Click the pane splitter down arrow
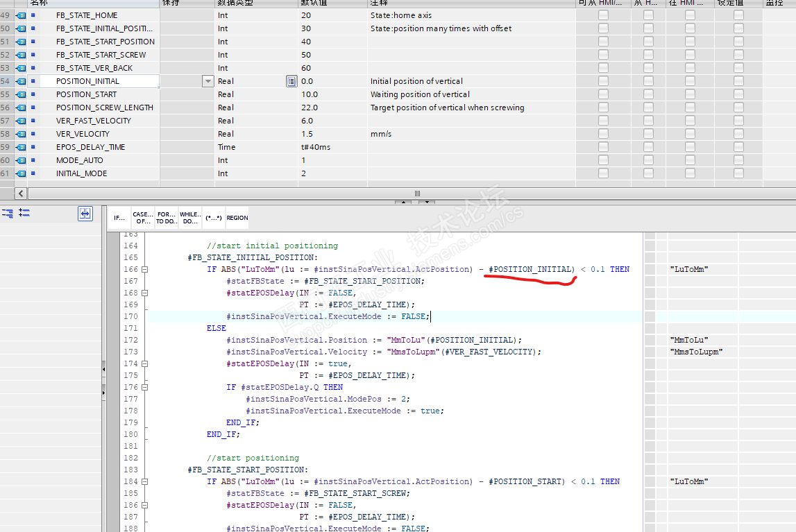The image size is (796, 532). [427, 202]
